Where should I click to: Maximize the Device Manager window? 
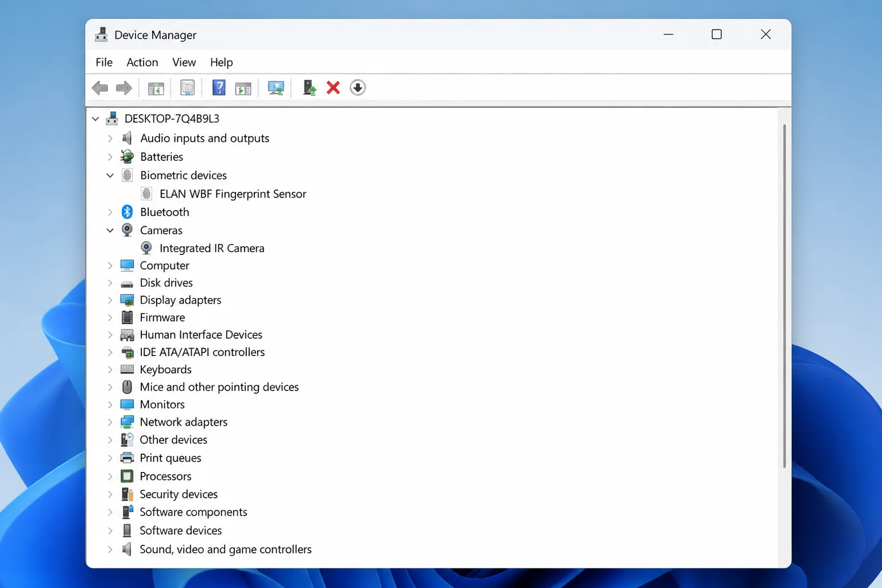[717, 34]
